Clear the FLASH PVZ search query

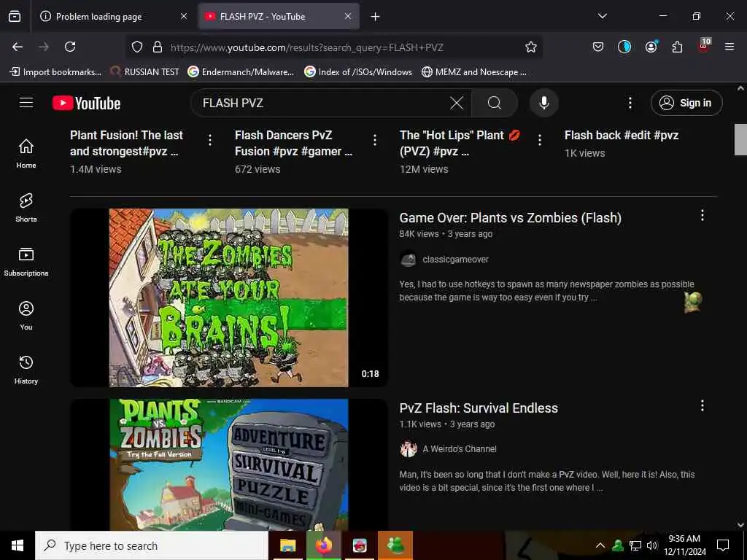tap(457, 103)
